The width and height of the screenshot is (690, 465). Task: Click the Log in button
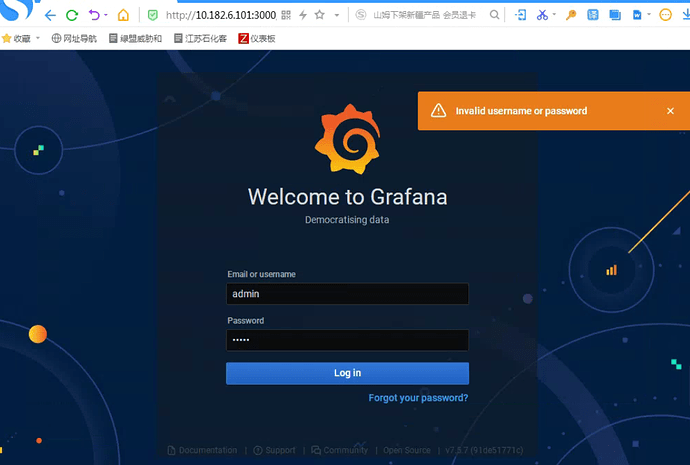click(348, 373)
